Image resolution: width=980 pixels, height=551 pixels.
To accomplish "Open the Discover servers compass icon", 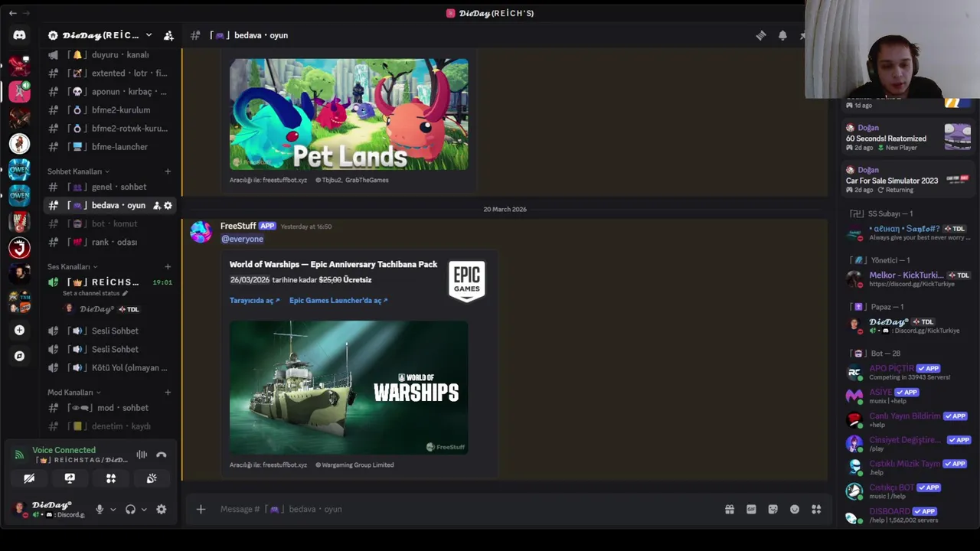I will tap(19, 356).
